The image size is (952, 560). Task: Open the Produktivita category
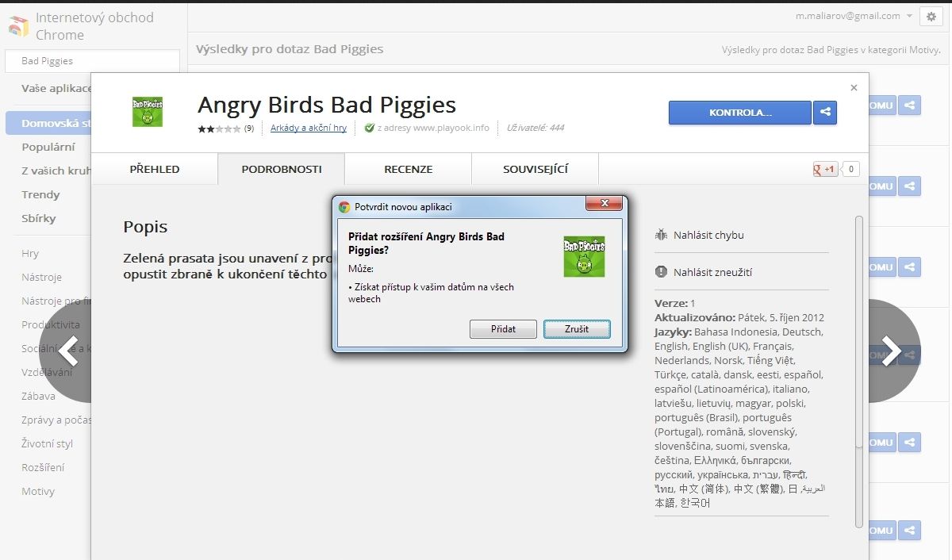tap(51, 324)
